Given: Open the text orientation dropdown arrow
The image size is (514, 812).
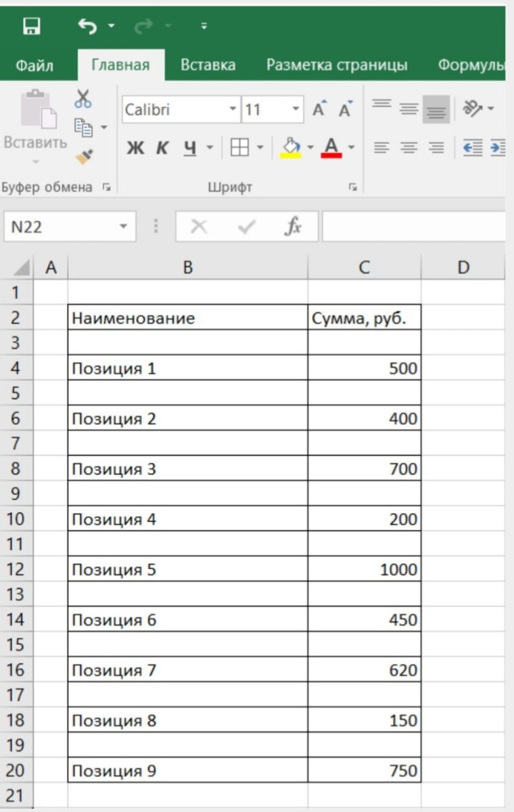Looking at the screenshot, I should click(490, 109).
